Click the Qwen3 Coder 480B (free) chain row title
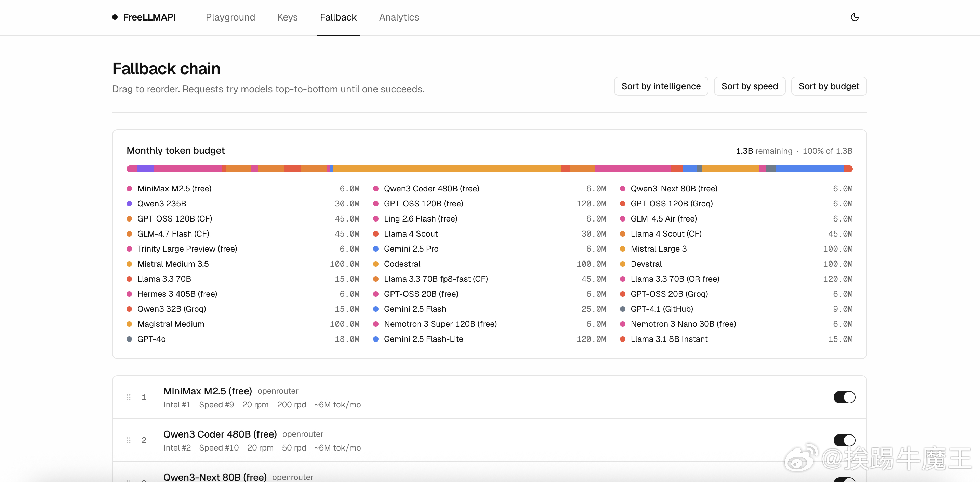This screenshot has width=980, height=482. (220, 434)
